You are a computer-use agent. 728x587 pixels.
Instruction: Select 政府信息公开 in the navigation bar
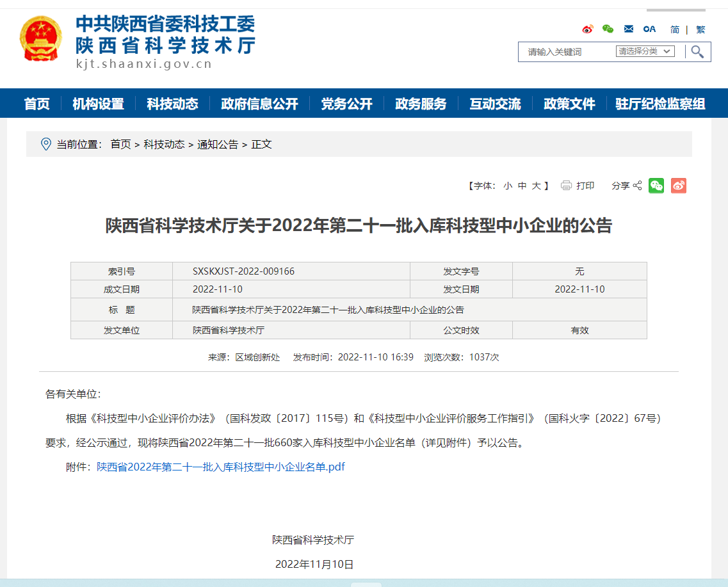[259, 104]
